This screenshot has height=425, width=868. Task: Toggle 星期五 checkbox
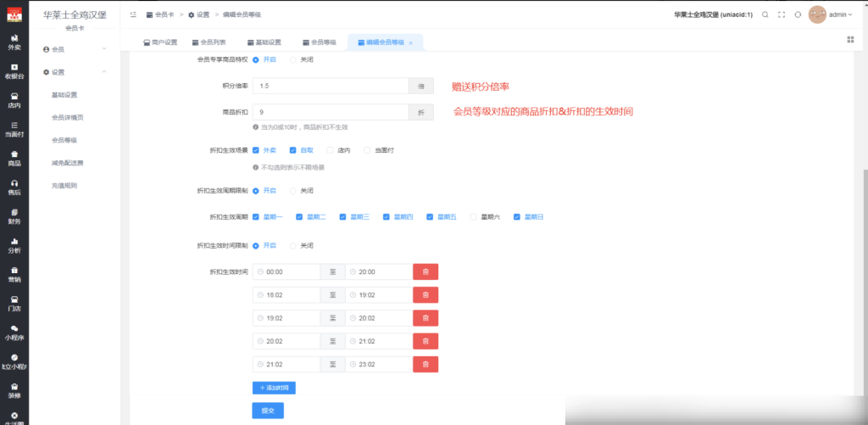[x=430, y=217]
